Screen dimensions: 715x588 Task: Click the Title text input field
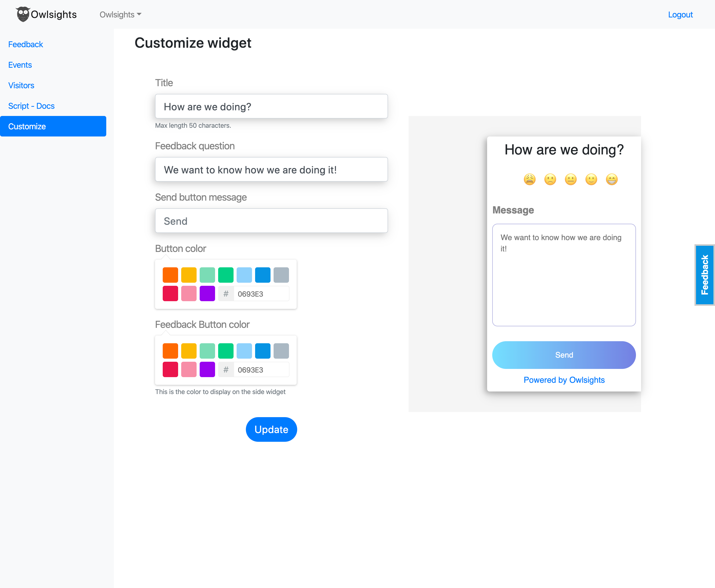pos(271,106)
